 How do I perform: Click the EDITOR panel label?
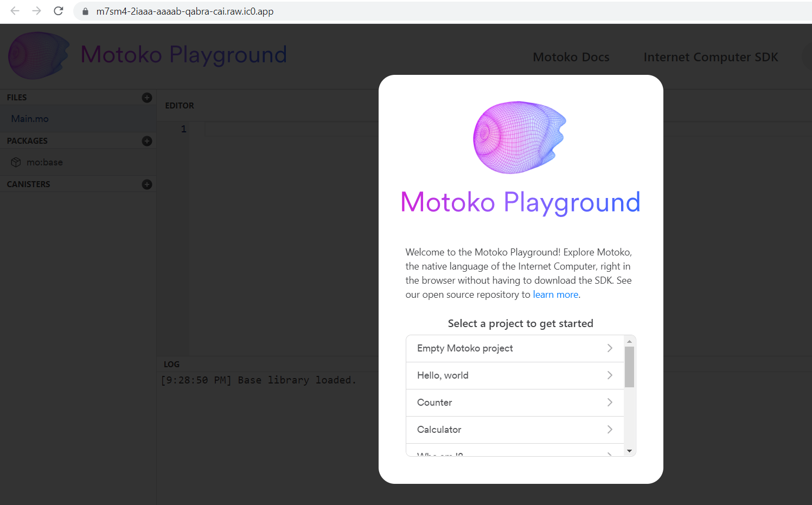[x=180, y=106]
